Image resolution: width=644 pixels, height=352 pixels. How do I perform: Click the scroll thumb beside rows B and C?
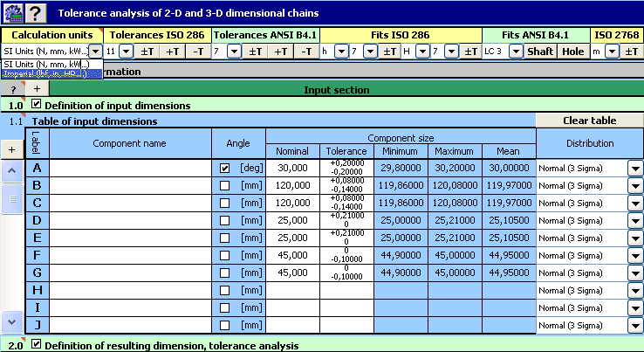tap(12, 199)
